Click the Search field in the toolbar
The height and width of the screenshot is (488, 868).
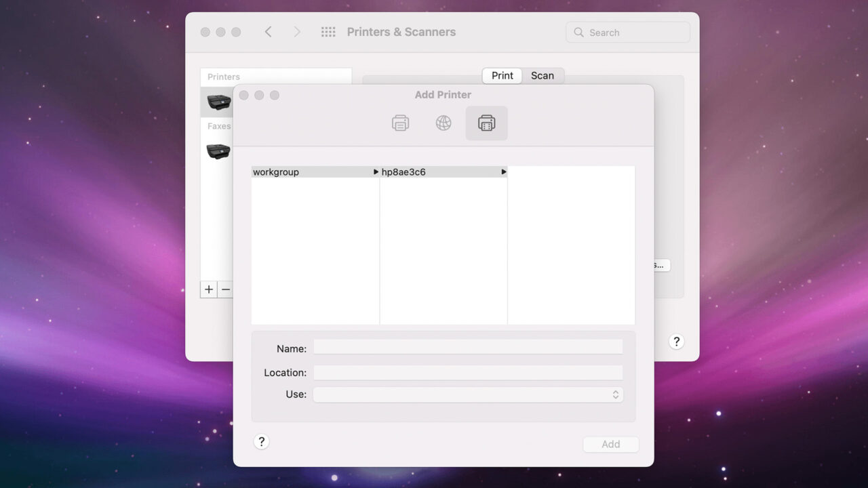[627, 32]
